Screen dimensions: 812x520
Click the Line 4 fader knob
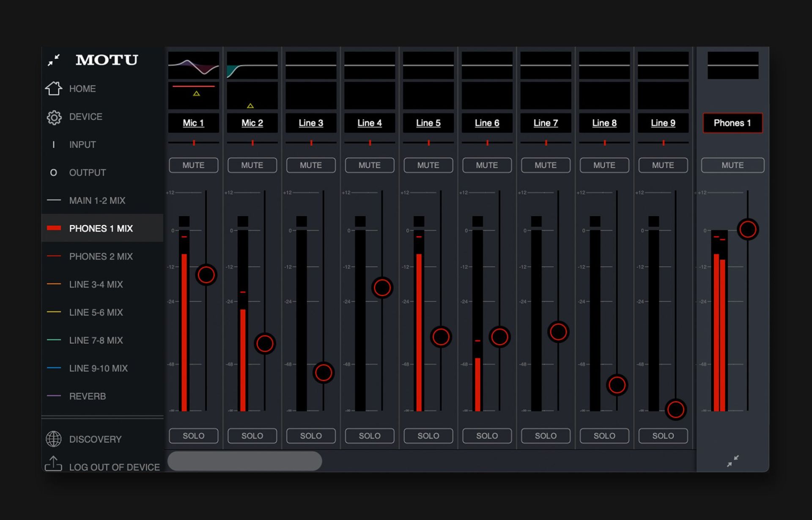(382, 288)
